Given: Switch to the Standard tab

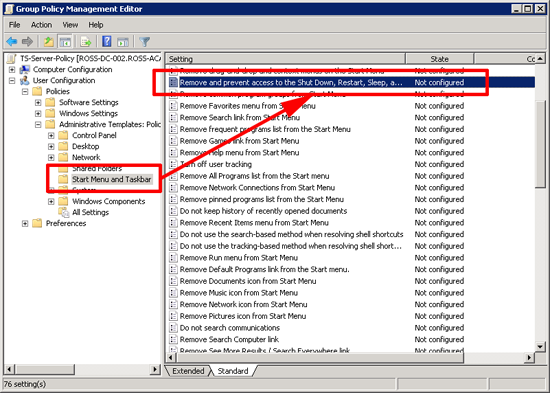Looking at the screenshot, I should pos(233,371).
